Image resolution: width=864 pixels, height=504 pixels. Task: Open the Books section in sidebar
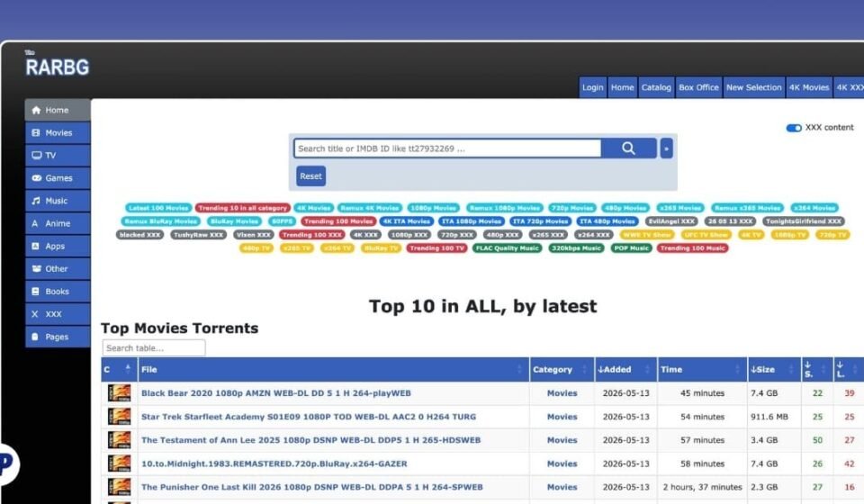coord(58,292)
